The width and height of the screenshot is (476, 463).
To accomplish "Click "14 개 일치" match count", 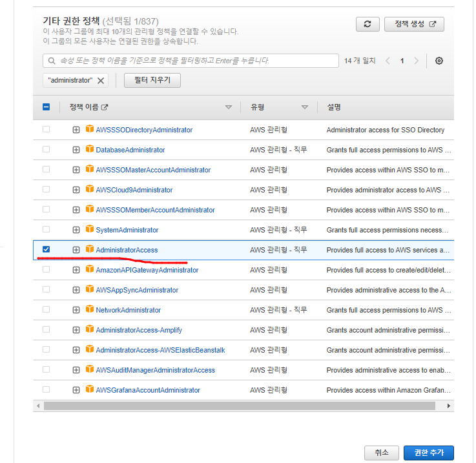I will (x=360, y=61).
